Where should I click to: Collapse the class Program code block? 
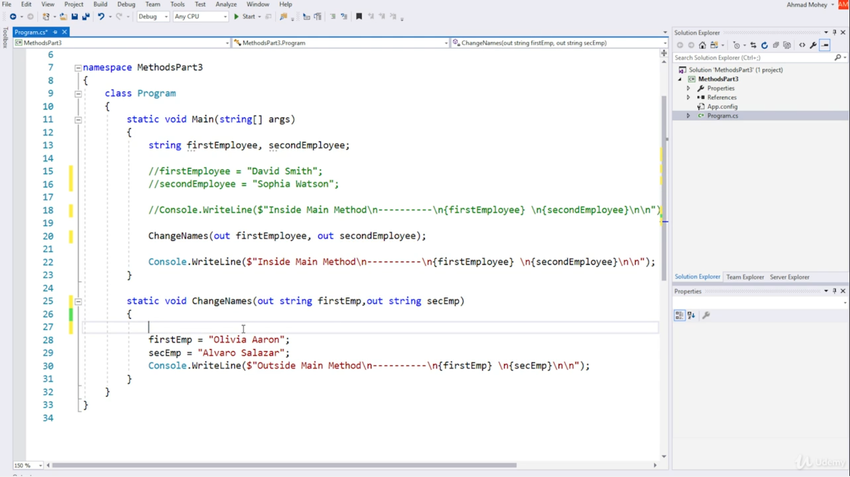[x=78, y=94]
